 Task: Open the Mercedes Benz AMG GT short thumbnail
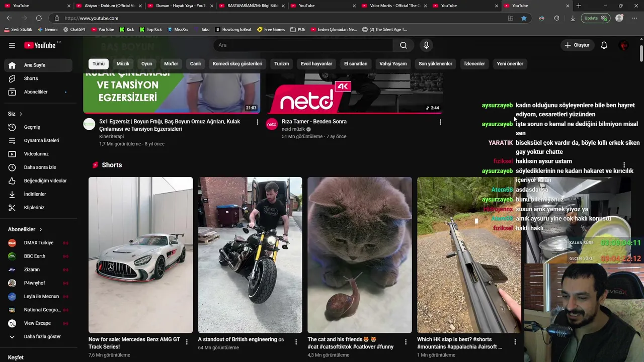point(140,255)
